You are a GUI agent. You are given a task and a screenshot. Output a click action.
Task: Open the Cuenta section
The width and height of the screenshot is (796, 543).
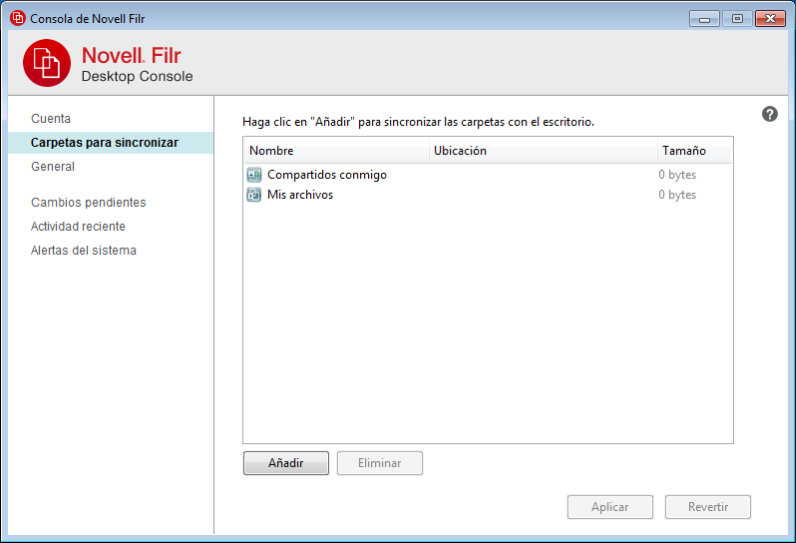point(51,119)
